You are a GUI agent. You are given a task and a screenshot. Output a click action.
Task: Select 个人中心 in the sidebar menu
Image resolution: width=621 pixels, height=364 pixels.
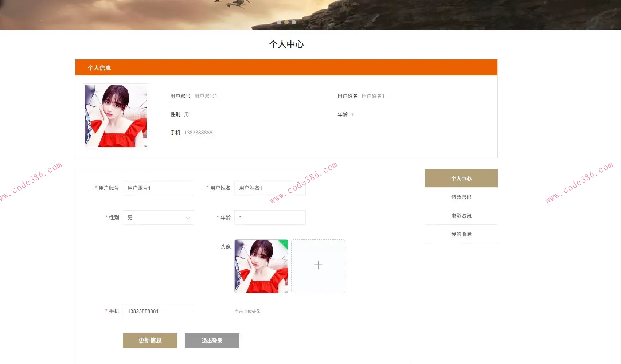[461, 178]
